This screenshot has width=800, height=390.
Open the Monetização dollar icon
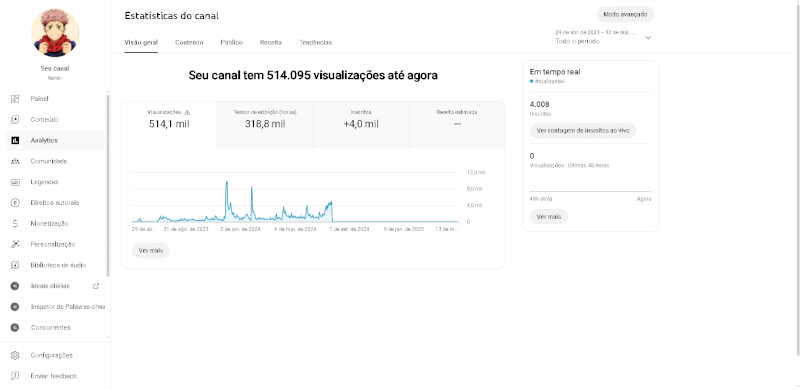pos(15,224)
